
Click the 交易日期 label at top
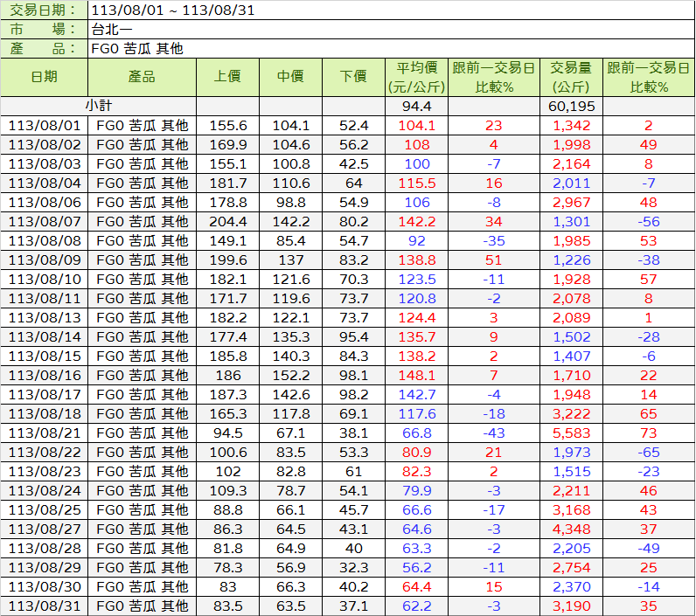pyautogui.click(x=44, y=10)
